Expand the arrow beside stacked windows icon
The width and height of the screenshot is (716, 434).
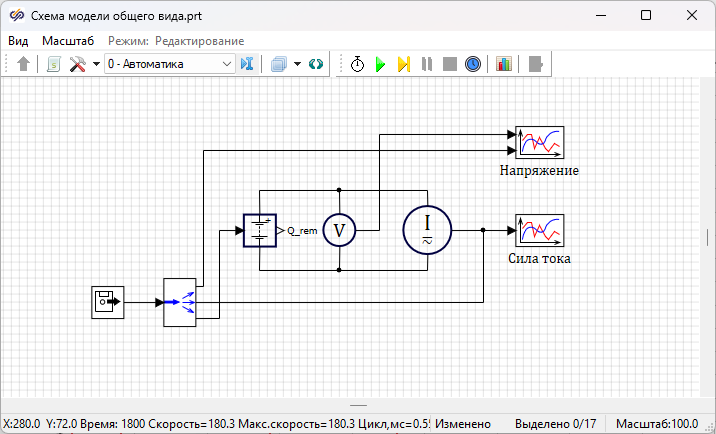[298, 64]
